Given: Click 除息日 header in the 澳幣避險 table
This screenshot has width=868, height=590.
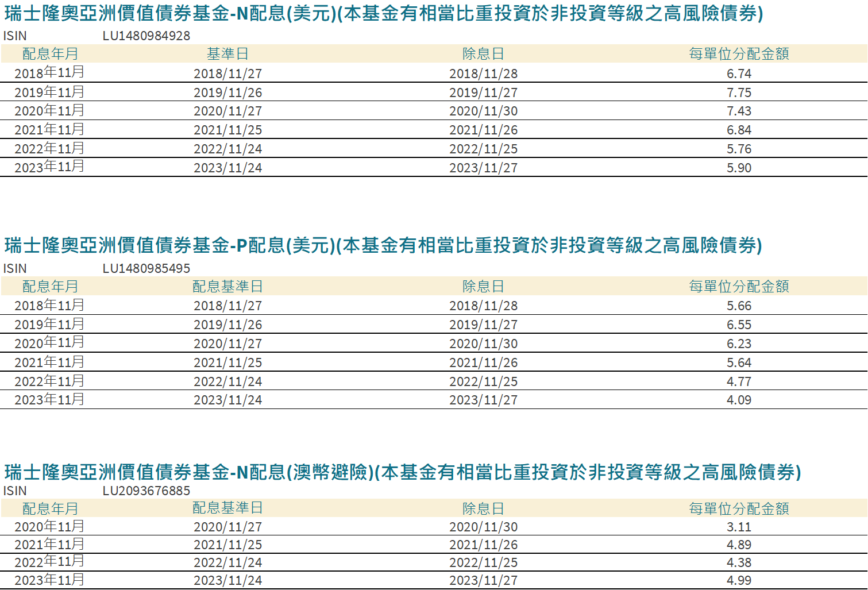Looking at the screenshot, I should pos(483,508).
